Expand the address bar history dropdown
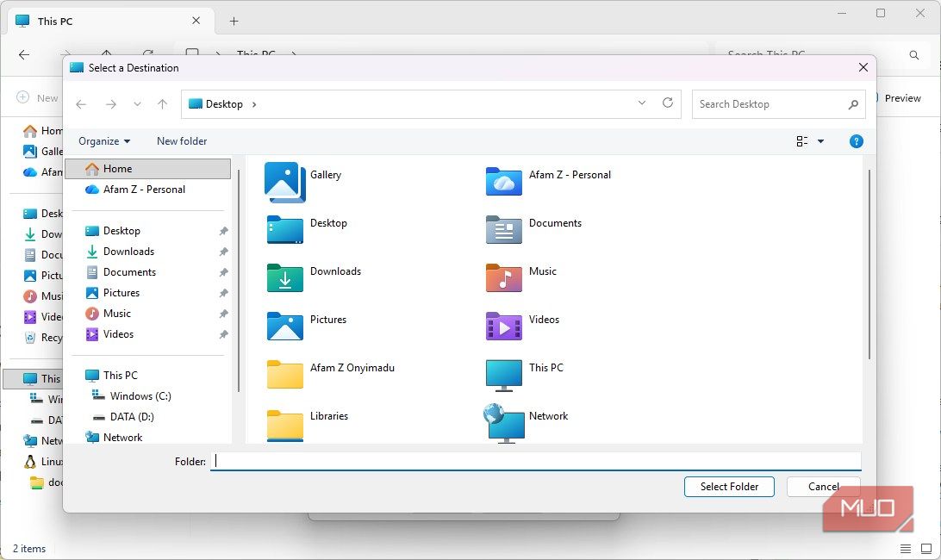941x560 pixels. 641,103
